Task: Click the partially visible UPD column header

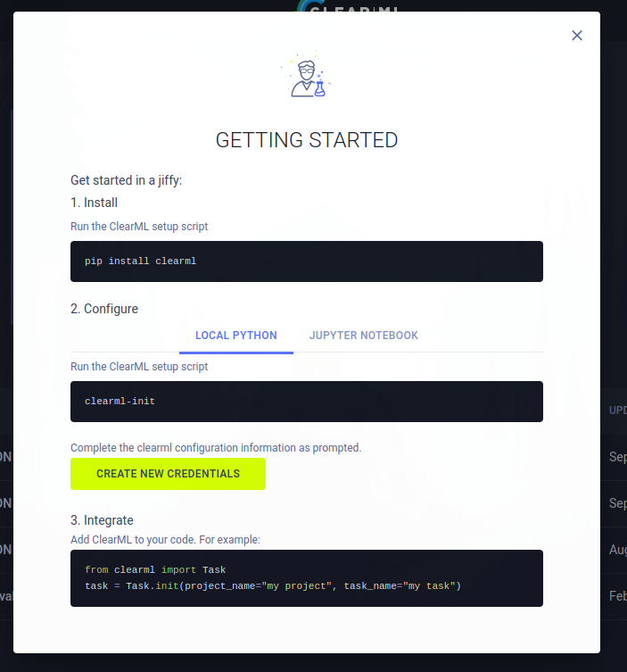Action: (x=617, y=411)
